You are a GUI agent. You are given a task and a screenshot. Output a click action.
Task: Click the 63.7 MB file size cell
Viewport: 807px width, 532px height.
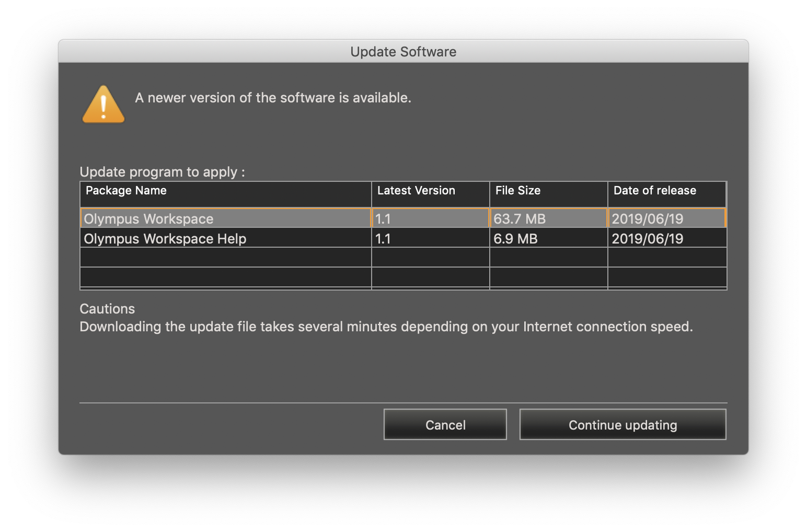tap(549, 218)
